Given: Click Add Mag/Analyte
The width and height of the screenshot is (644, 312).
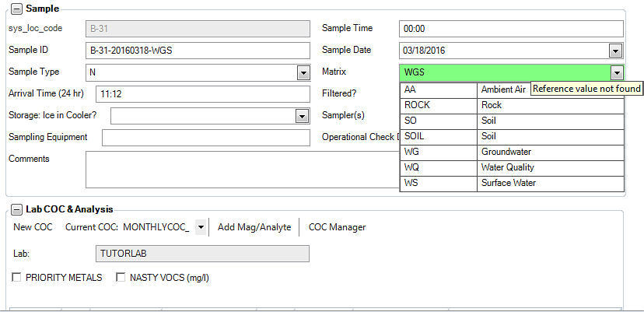Looking at the screenshot, I should (x=254, y=227).
